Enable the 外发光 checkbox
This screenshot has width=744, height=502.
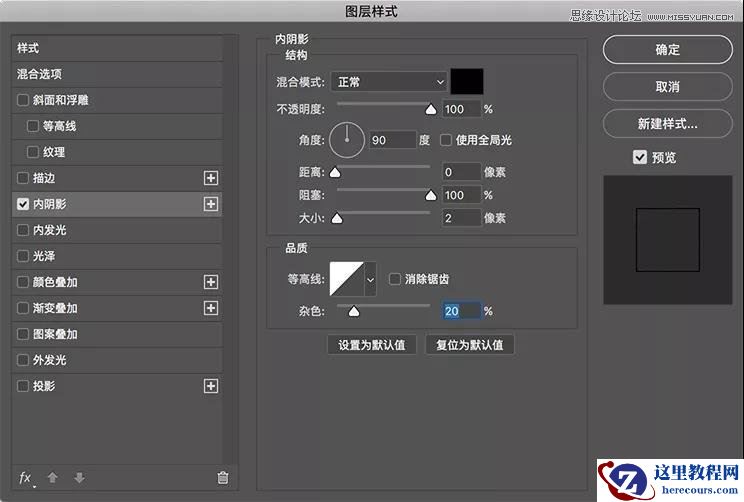(x=23, y=360)
